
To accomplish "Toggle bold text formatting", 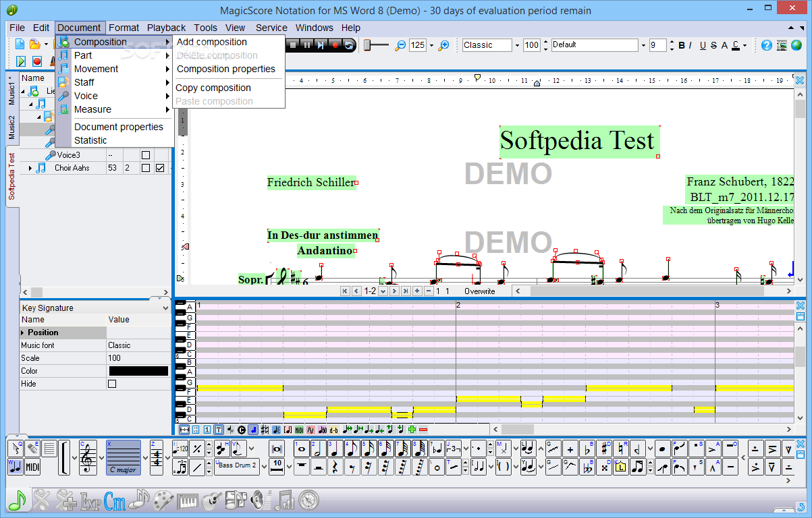I will [682, 45].
